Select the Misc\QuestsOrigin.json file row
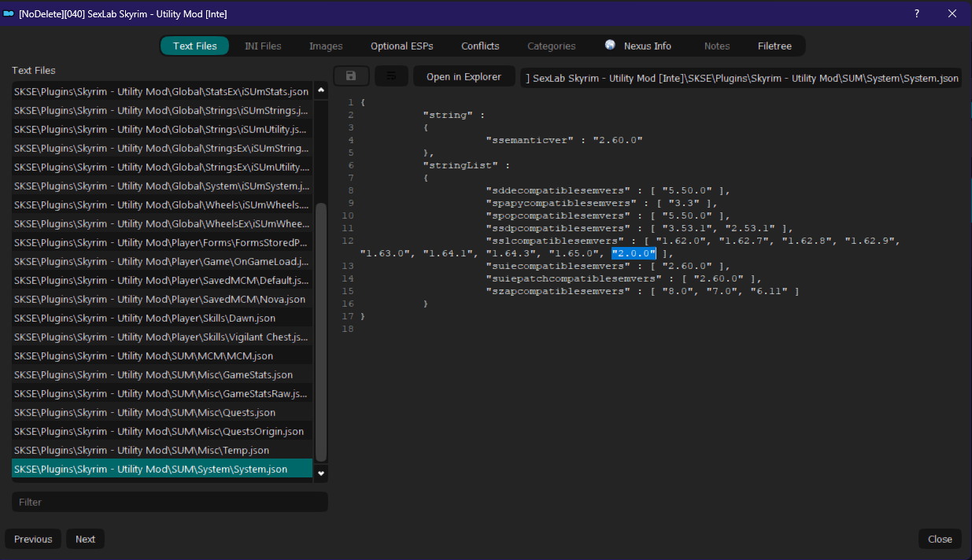 tap(162, 432)
